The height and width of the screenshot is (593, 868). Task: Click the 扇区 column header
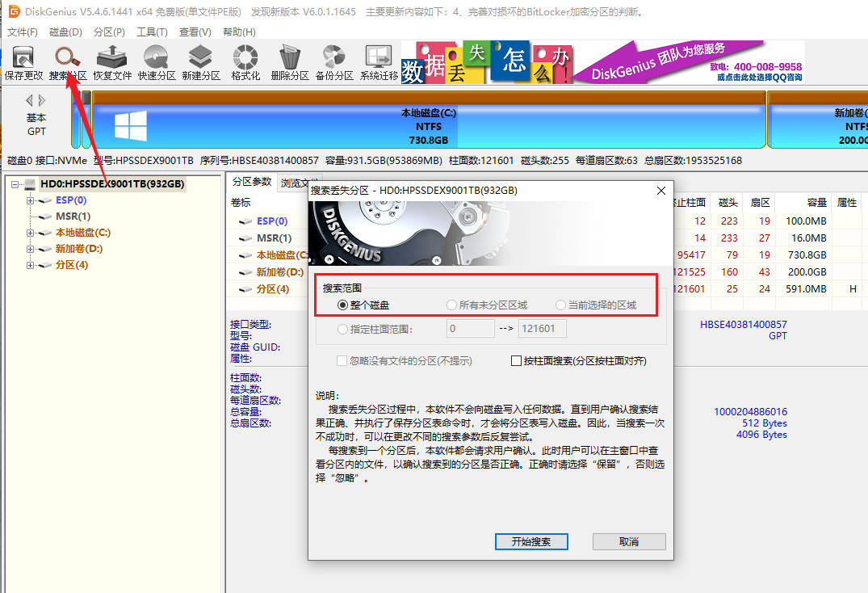760,203
